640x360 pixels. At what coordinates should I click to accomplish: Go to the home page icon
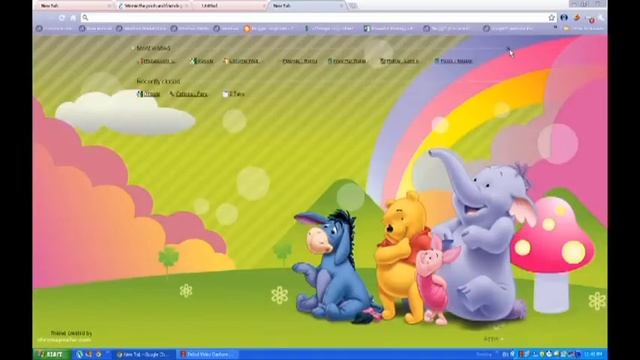pyautogui.click(x=73, y=18)
